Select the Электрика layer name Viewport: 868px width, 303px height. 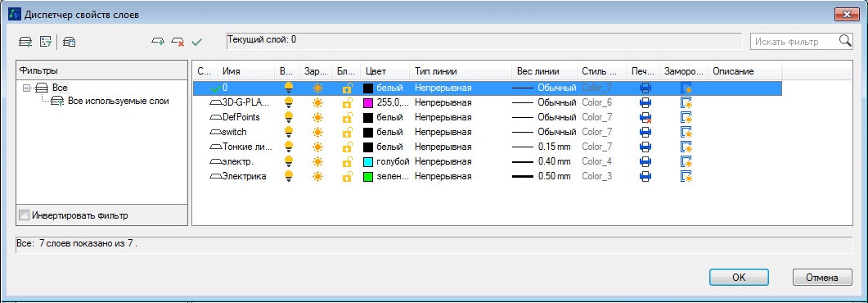tap(244, 176)
